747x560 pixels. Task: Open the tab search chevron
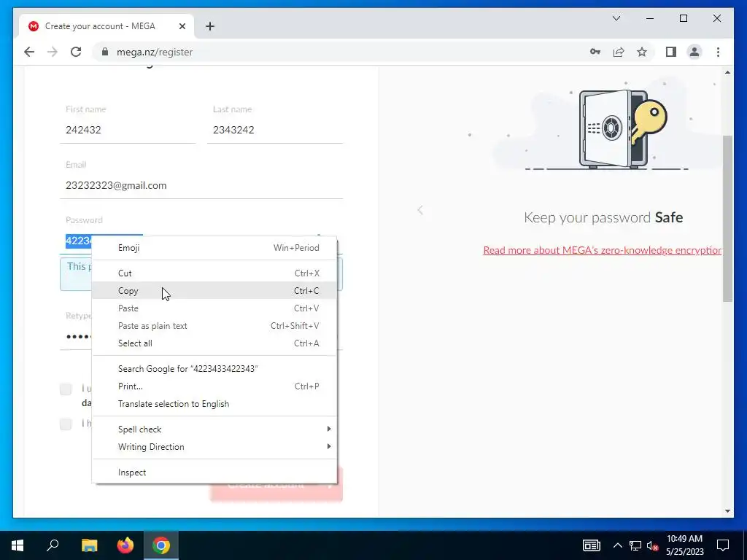(616, 18)
